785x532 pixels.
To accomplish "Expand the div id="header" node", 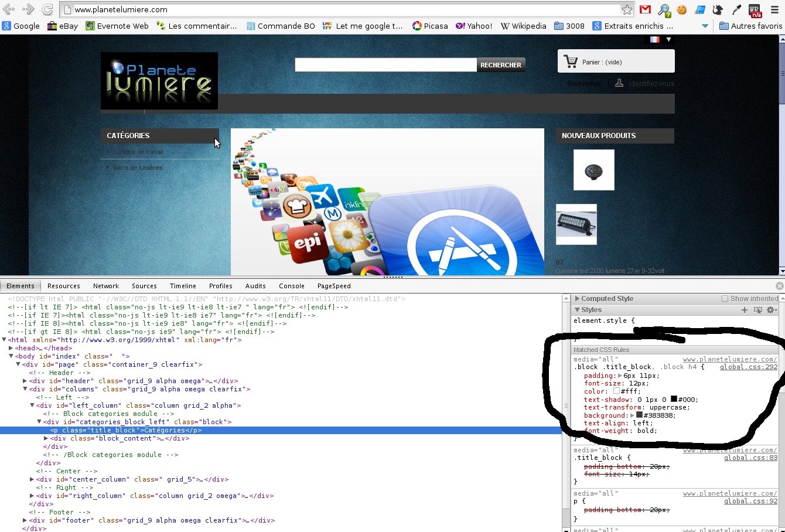I will [25, 381].
